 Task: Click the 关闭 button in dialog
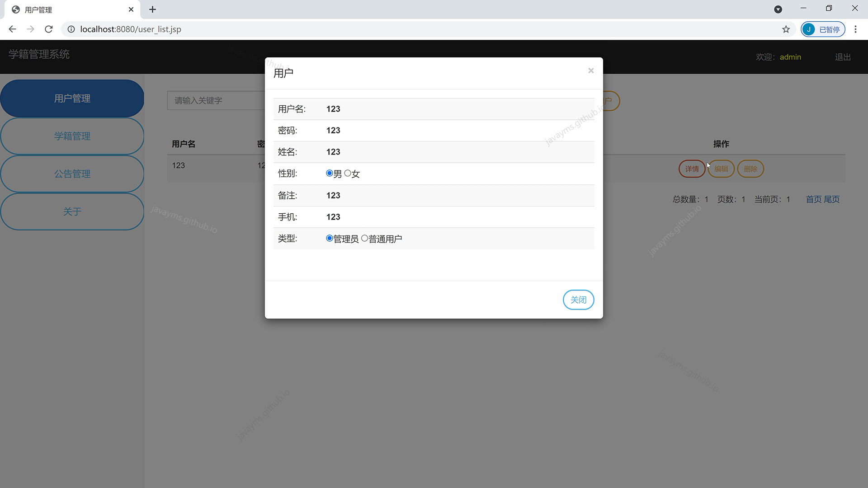578,300
